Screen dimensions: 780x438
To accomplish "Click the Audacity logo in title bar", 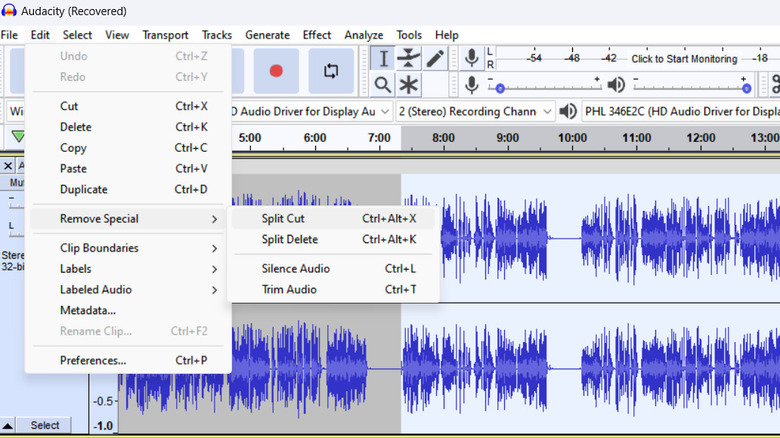I will [9, 10].
